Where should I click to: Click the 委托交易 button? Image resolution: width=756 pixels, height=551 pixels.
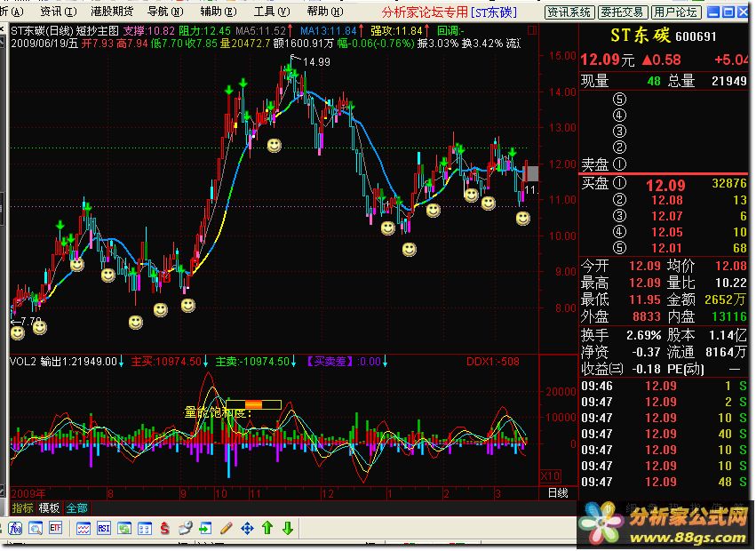pos(623,12)
